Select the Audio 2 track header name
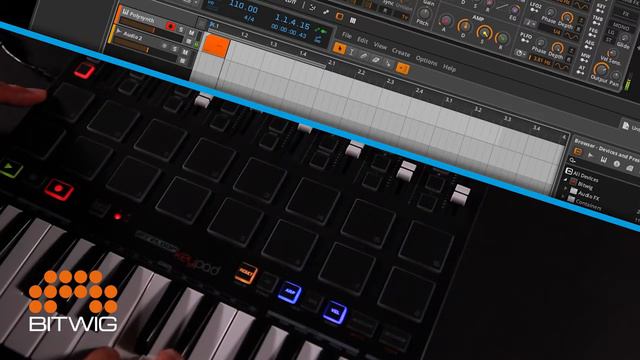 (133, 36)
